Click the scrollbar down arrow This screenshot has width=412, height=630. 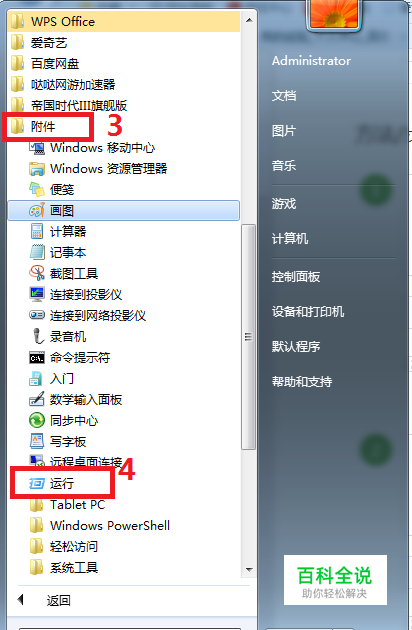(249, 569)
